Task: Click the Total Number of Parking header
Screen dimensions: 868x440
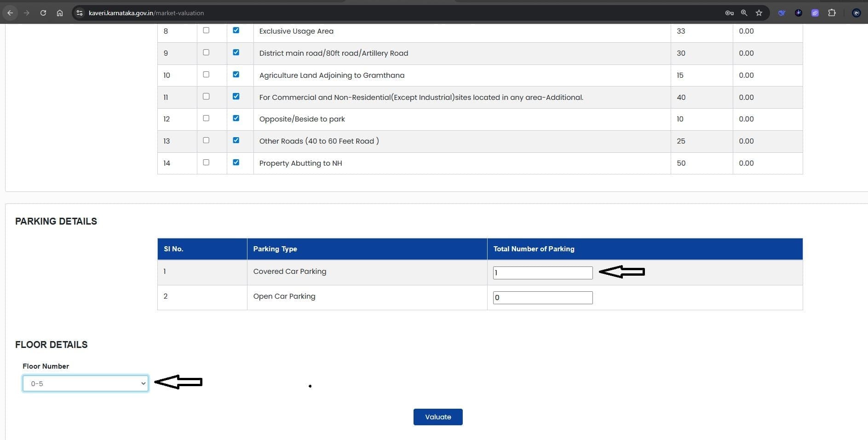Action: tap(534, 249)
